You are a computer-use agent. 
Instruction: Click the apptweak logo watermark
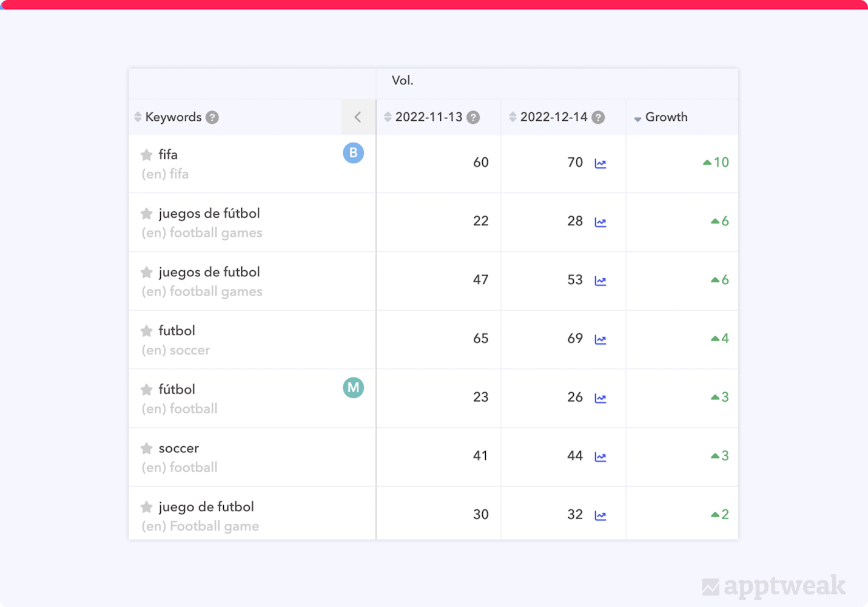(775, 587)
